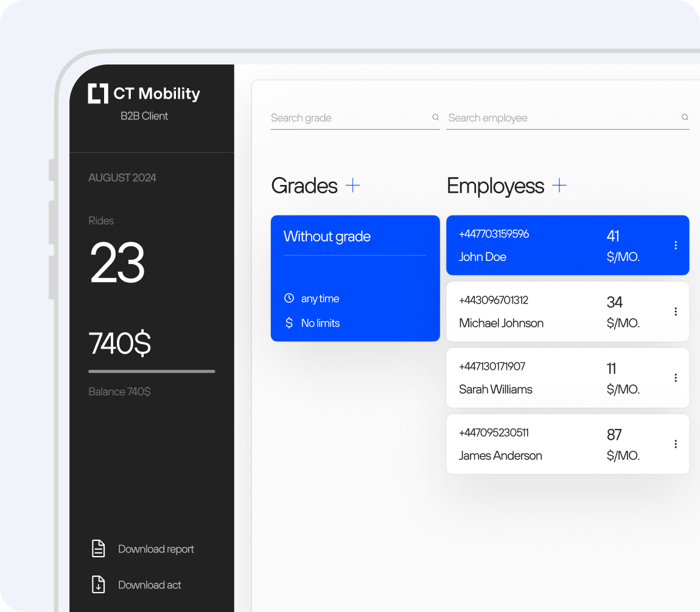This screenshot has height=612, width=700.
Task: Click the B2B Client subtitle
Action: 144,116
